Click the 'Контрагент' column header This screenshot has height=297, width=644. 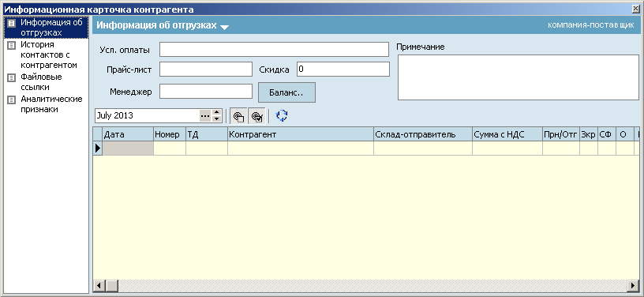point(301,135)
